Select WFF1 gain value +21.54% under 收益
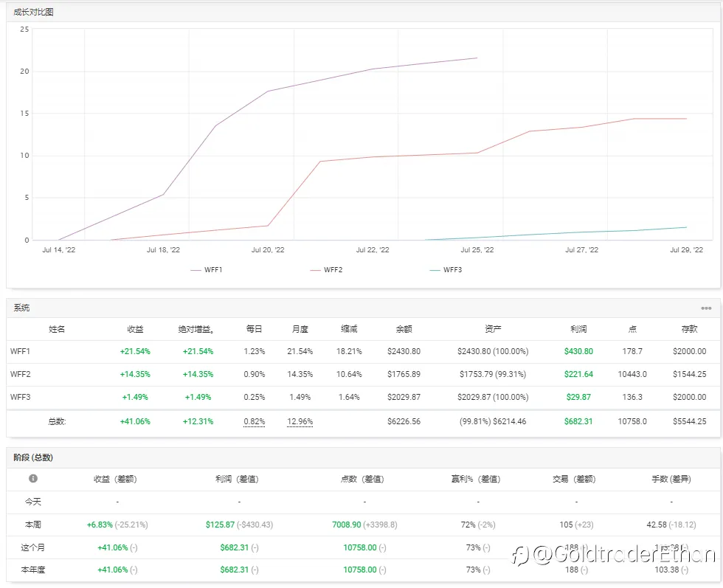 pyautogui.click(x=135, y=351)
